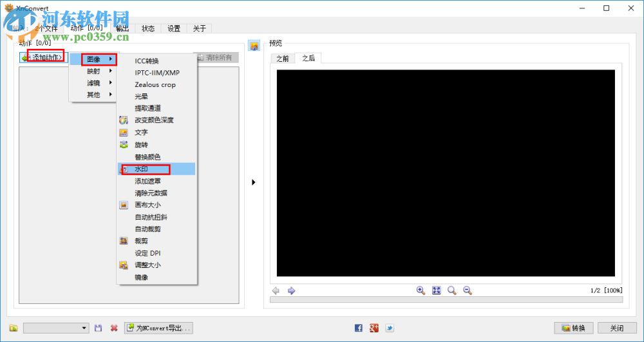Select 自动裁剪 menu entry
Viewport: 644px width, 342px height.
tap(147, 229)
